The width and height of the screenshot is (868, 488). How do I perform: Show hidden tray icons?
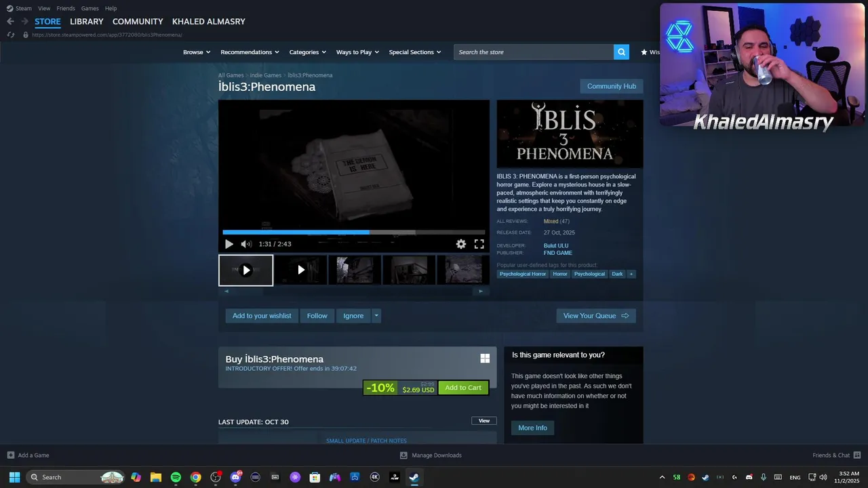tap(663, 477)
